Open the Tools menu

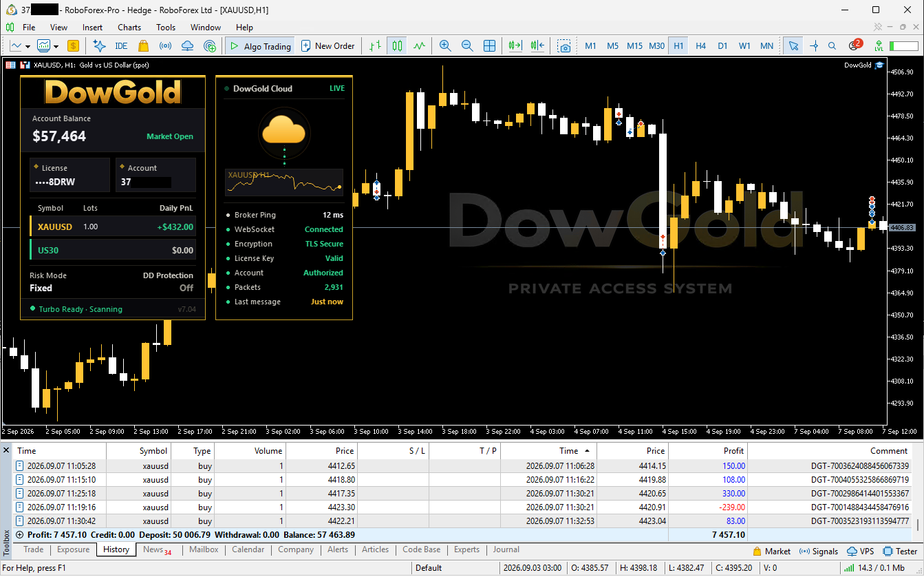pos(166,28)
